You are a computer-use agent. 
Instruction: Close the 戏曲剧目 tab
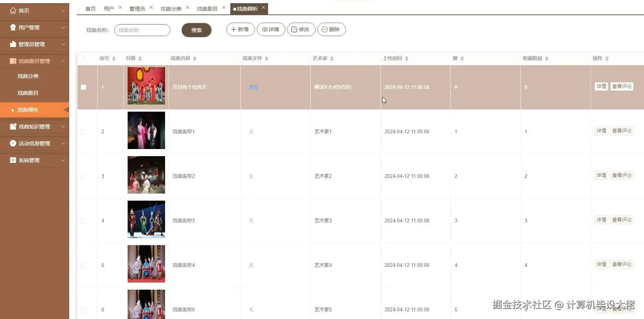[224, 8]
